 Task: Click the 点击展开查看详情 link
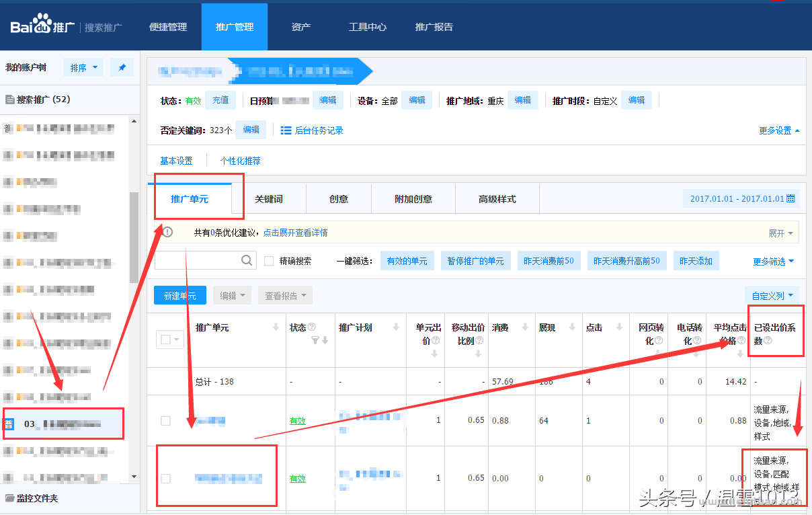[295, 233]
